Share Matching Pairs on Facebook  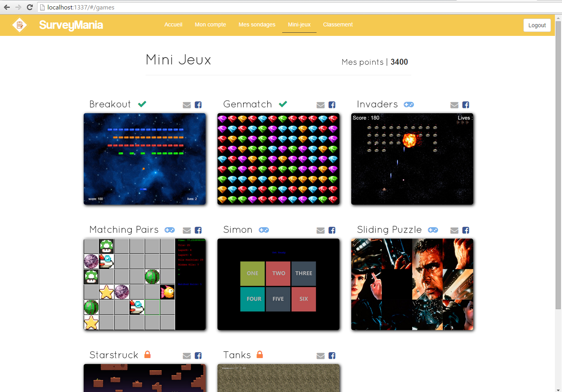[198, 230]
